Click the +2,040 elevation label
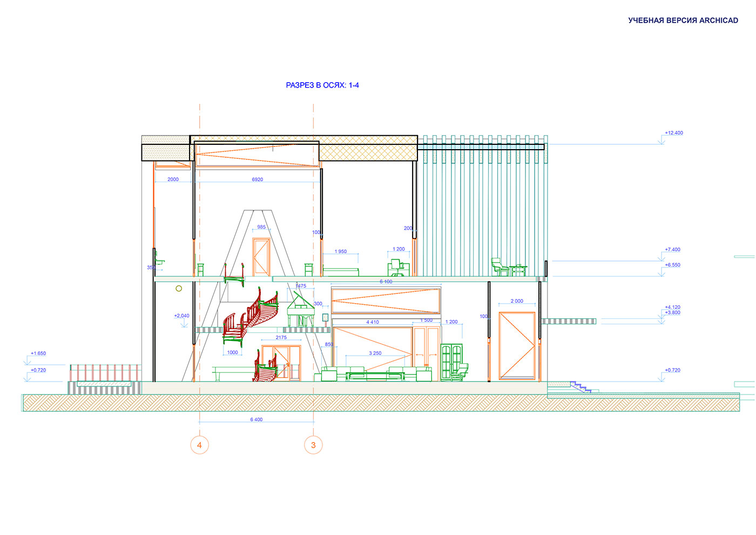This screenshot has width=756, height=535. [182, 316]
